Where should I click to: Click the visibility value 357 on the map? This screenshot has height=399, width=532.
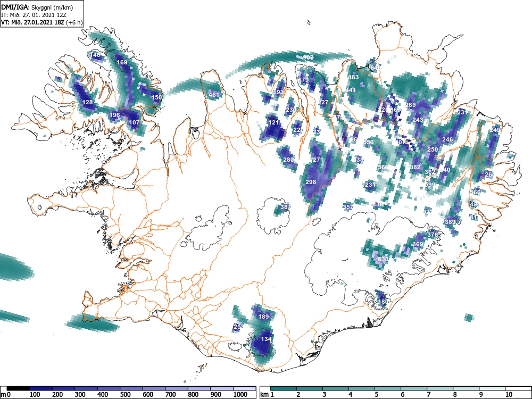(x=348, y=206)
